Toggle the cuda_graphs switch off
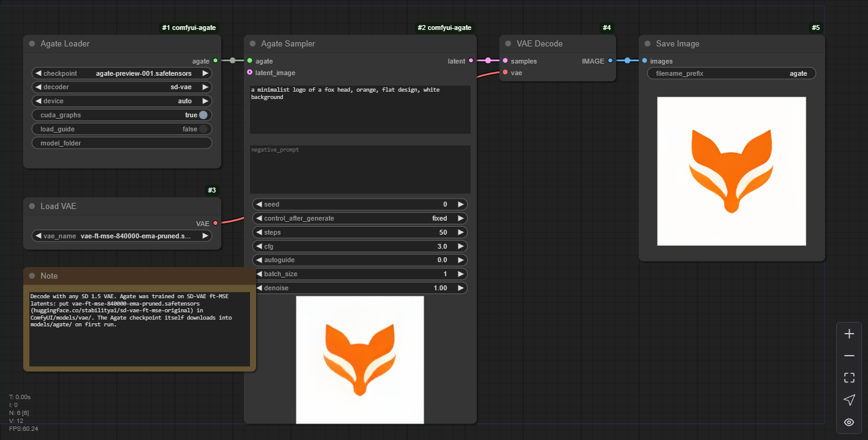 [x=203, y=115]
